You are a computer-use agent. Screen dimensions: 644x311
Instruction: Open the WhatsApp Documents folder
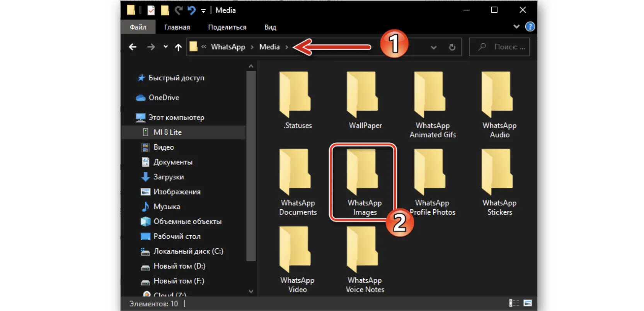click(297, 182)
